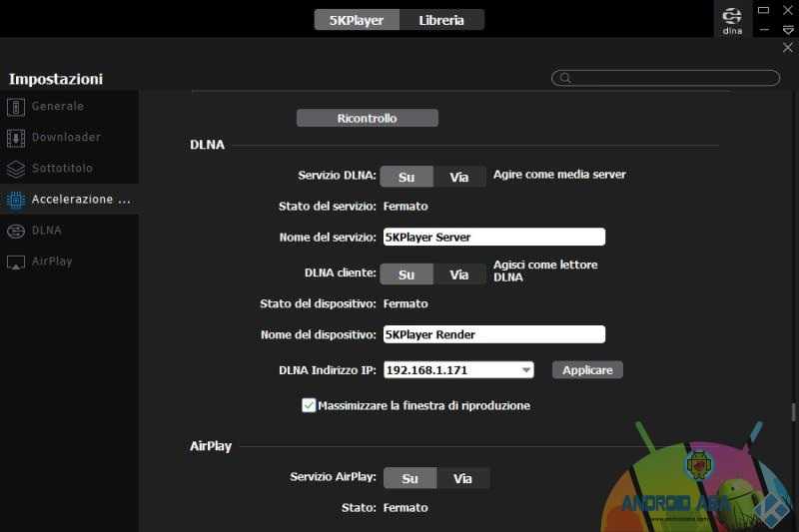Click the DLNA sidebar icon
Screen dimensions: 799x532
coord(16,232)
